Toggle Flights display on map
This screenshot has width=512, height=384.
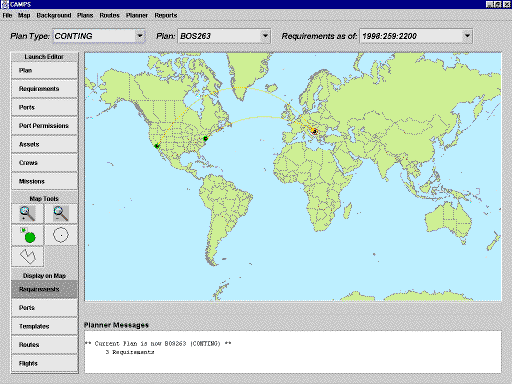click(44, 363)
